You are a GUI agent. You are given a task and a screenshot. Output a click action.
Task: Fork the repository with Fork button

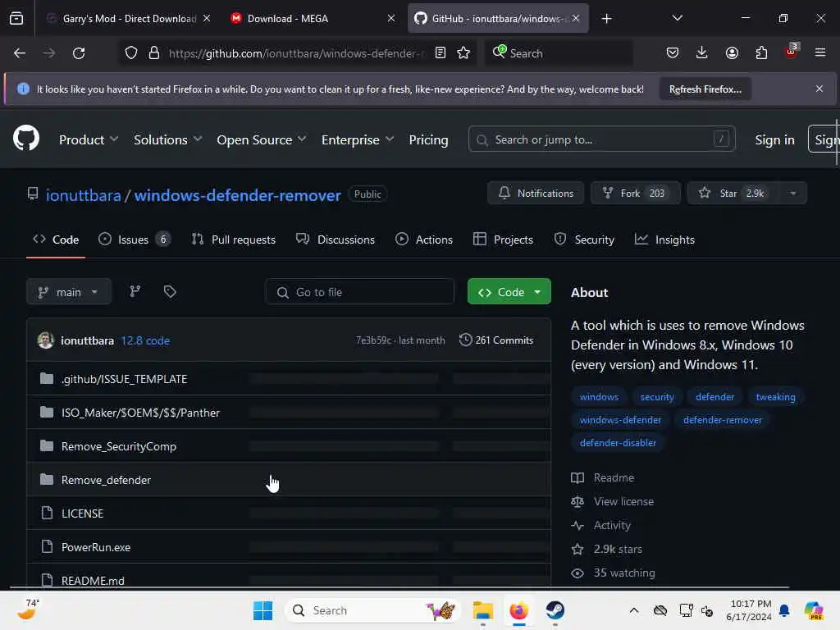(x=636, y=193)
